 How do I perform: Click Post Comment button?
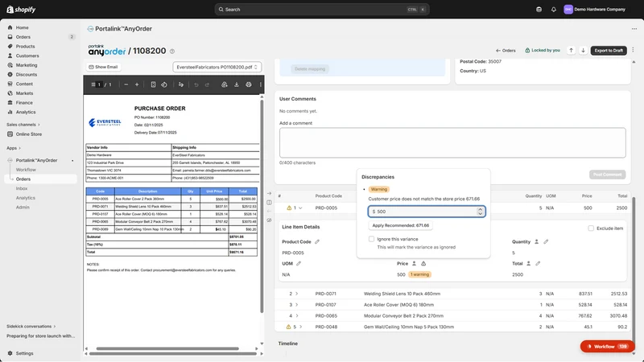pyautogui.click(x=607, y=175)
